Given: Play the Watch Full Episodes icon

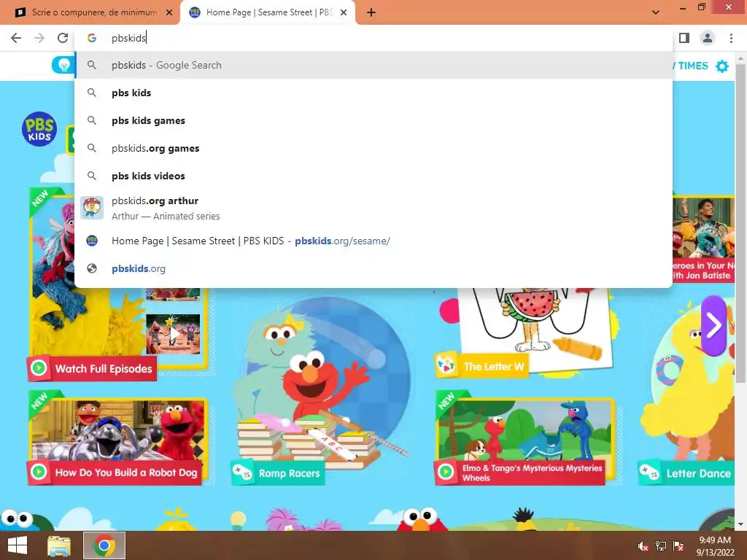Looking at the screenshot, I should 39,368.
